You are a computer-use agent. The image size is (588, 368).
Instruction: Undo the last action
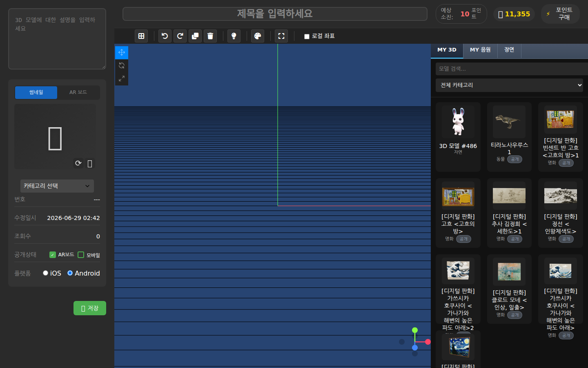165,36
